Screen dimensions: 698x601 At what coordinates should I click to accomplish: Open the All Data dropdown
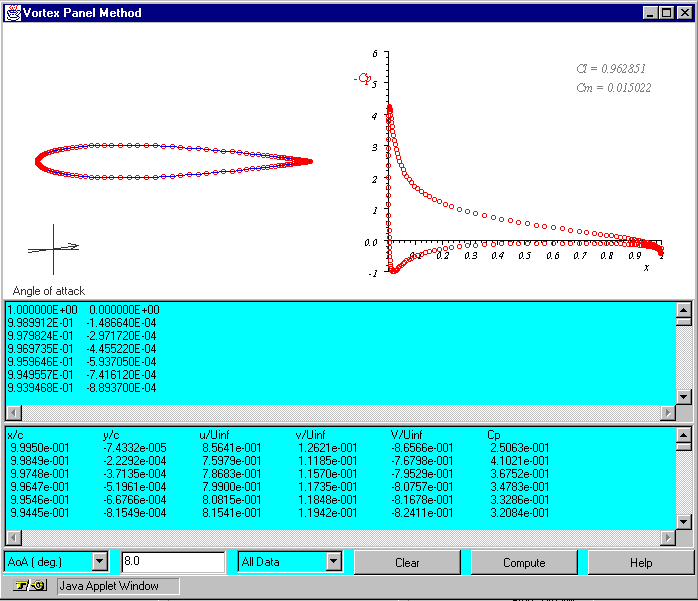click(x=290, y=562)
